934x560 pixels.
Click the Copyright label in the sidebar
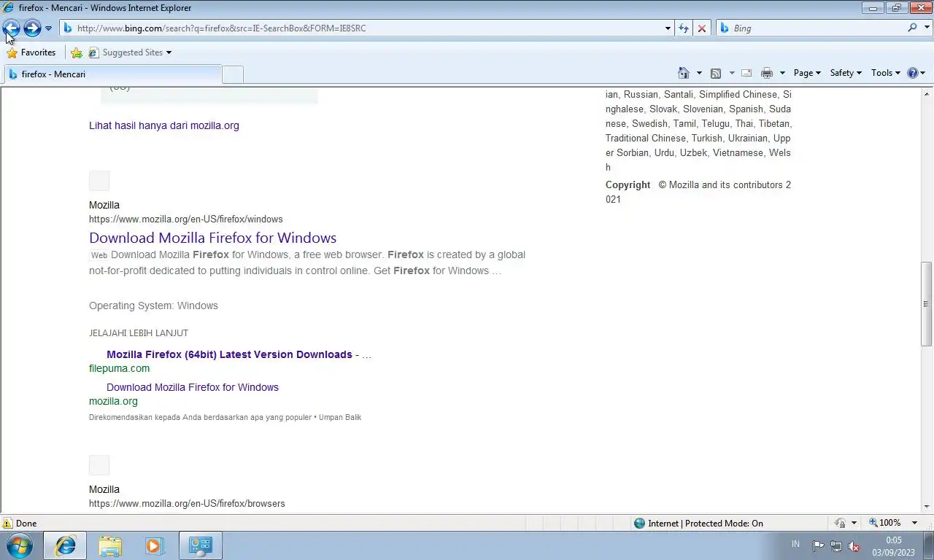click(x=628, y=184)
